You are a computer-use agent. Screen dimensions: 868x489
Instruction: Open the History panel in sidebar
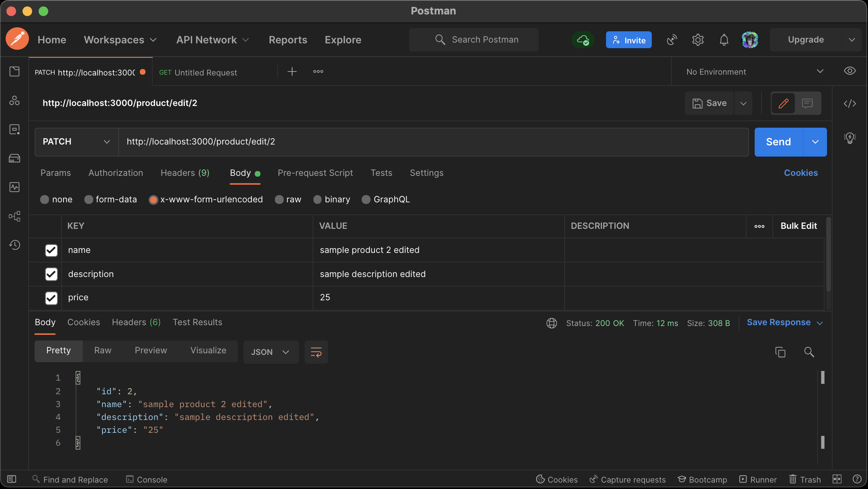[x=15, y=245]
